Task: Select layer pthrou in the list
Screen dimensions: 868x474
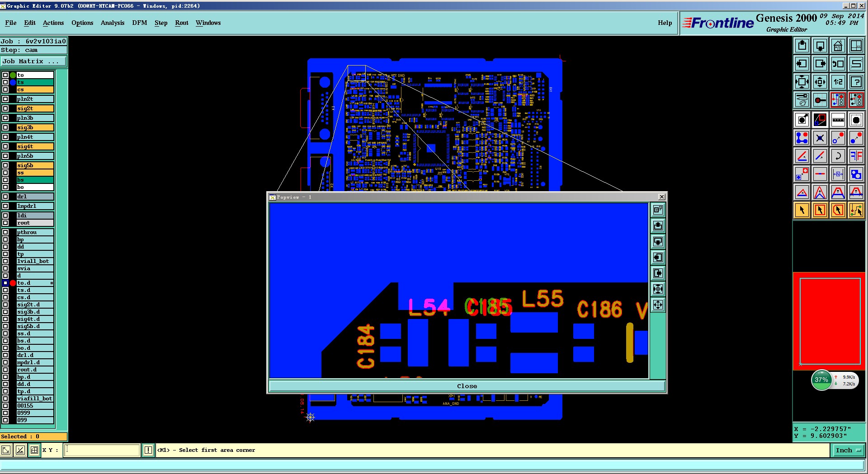Action: pos(35,232)
